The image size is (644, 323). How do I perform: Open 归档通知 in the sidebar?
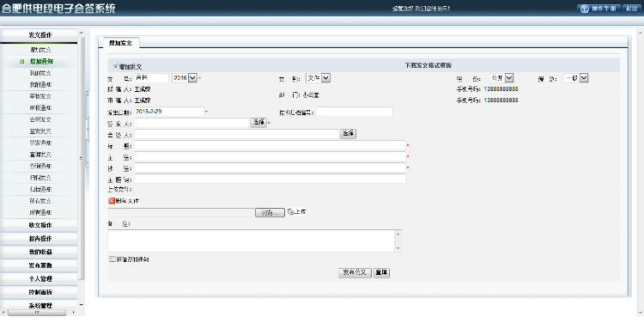[x=40, y=190]
